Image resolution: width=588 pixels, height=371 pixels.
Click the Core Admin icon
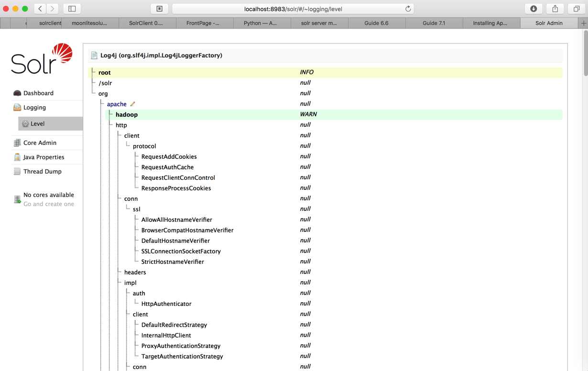(17, 143)
